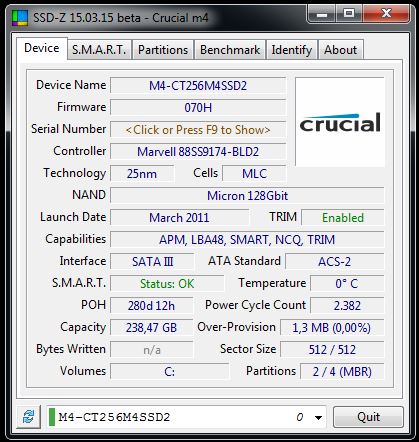
Task: Click the Cells value MLC
Action: pyautogui.click(x=254, y=174)
